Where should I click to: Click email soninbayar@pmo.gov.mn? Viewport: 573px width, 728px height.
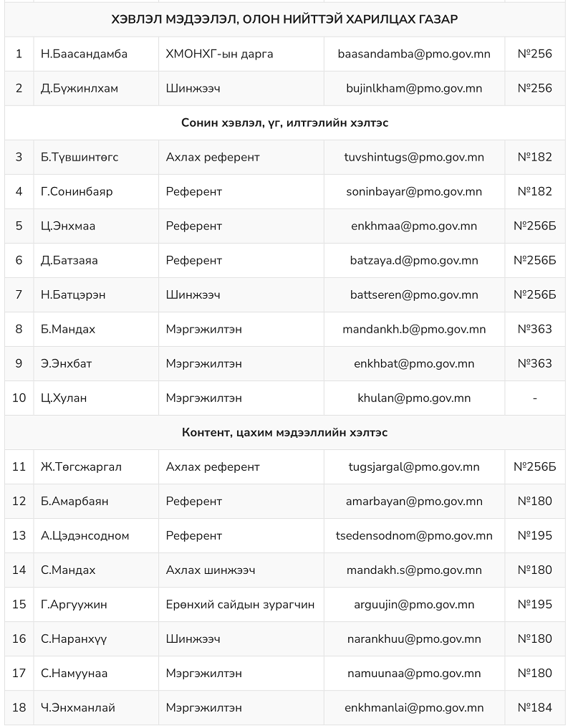point(414,191)
